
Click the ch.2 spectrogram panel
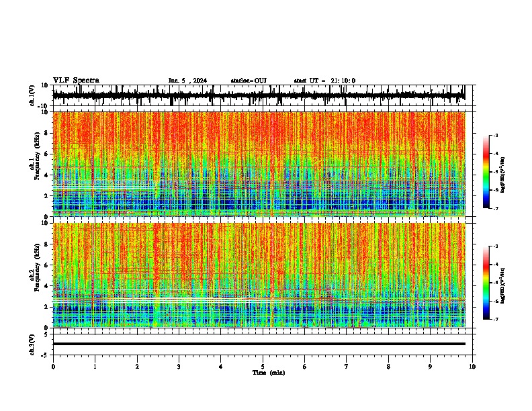pos(259,275)
